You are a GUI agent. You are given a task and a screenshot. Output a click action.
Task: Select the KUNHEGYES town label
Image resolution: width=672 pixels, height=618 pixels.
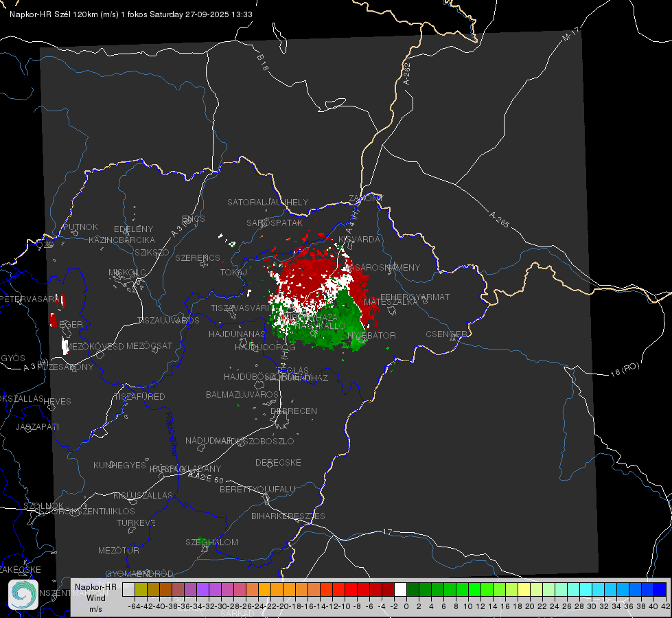[x=119, y=466]
